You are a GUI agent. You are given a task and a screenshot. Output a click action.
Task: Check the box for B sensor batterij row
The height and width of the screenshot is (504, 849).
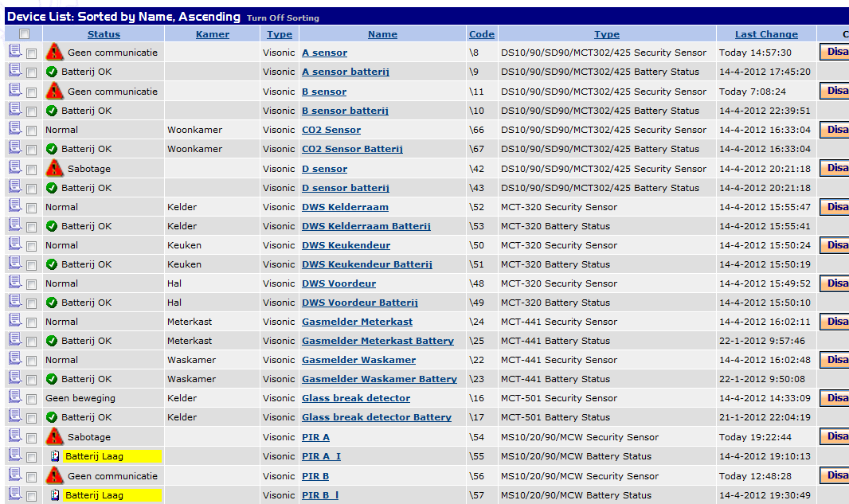coord(31,111)
